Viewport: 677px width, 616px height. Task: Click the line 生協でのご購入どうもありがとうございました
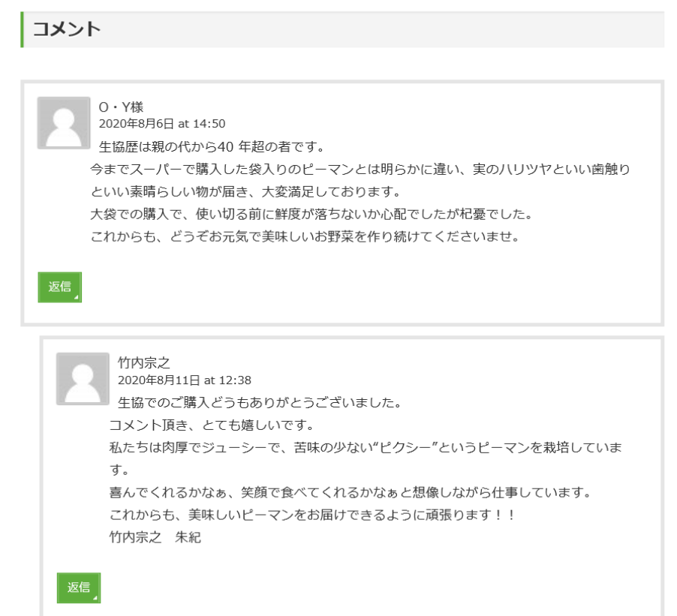(260, 402)
